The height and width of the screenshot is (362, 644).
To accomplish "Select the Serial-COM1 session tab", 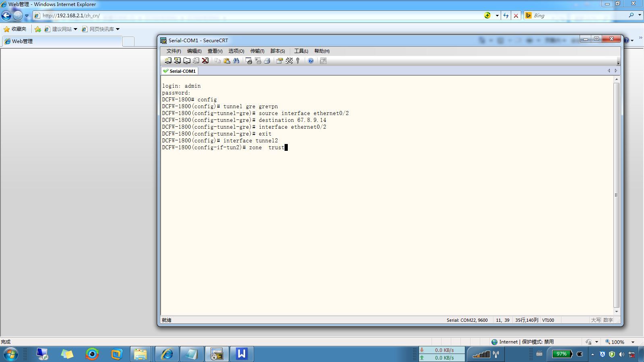I will (180, 71).
